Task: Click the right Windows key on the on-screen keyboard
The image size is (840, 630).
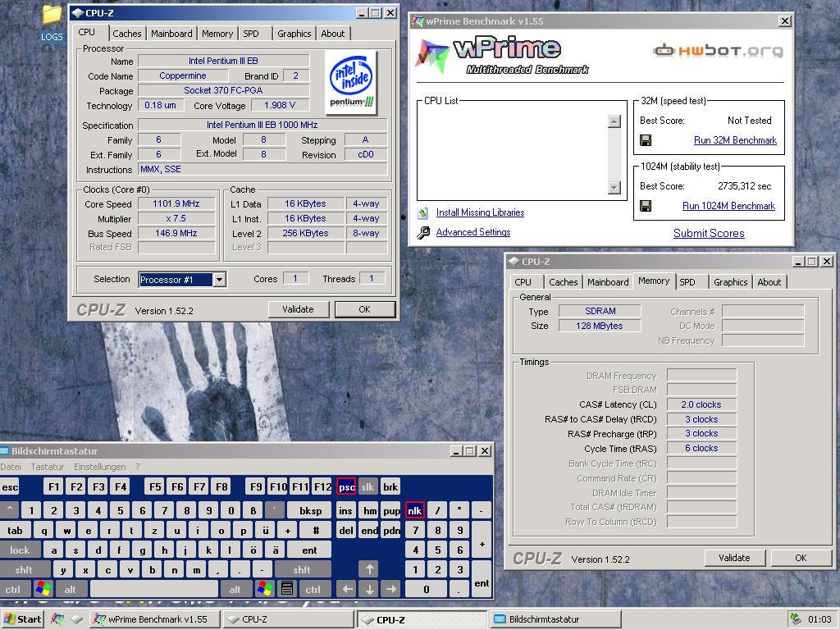Action: (x=265, y=589)
